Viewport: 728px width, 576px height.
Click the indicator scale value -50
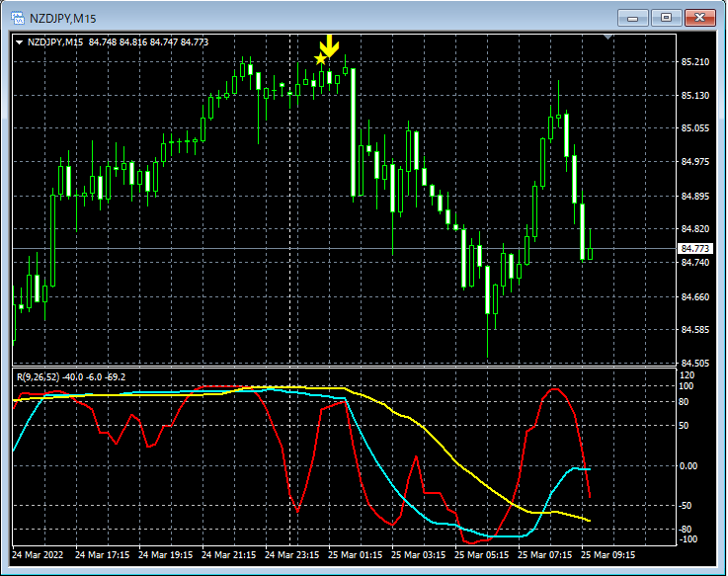[686, 506]
